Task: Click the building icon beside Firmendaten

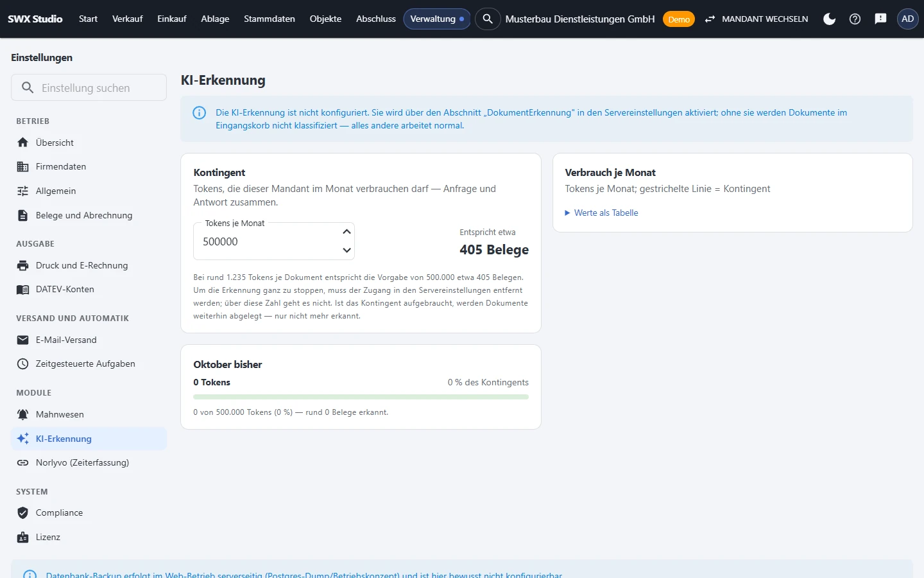Action: click(23, 166)
